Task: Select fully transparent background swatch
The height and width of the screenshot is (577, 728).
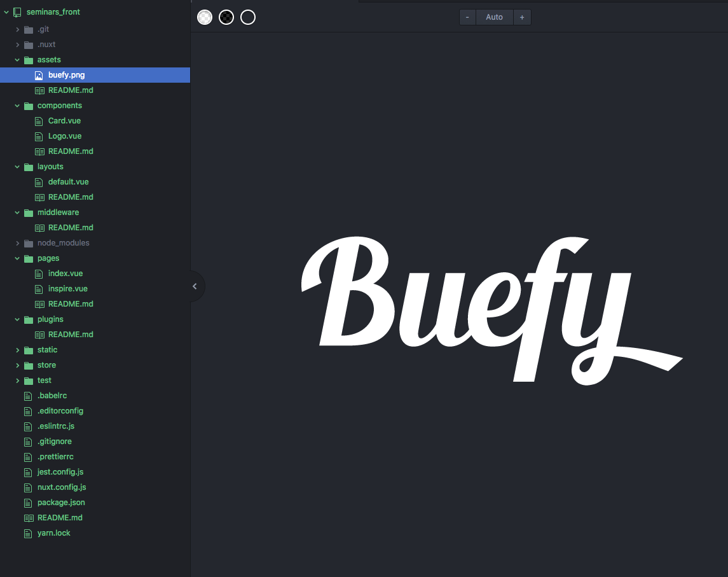Action: point(248,17)
